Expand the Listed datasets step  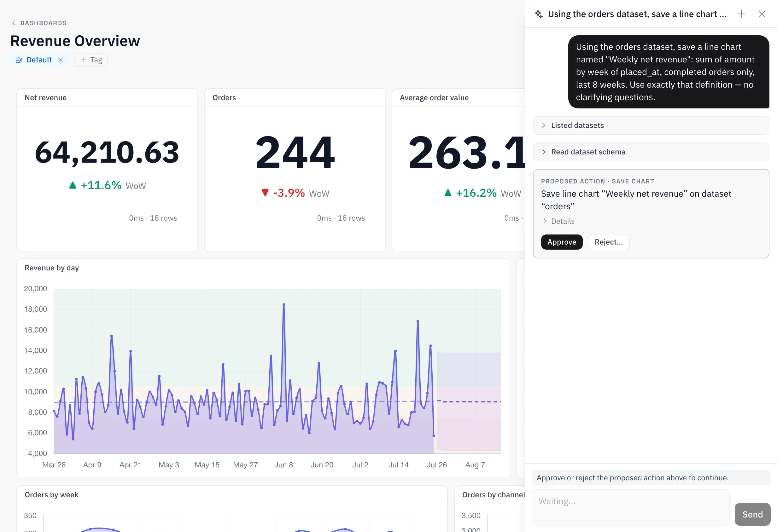click(651, 125)
